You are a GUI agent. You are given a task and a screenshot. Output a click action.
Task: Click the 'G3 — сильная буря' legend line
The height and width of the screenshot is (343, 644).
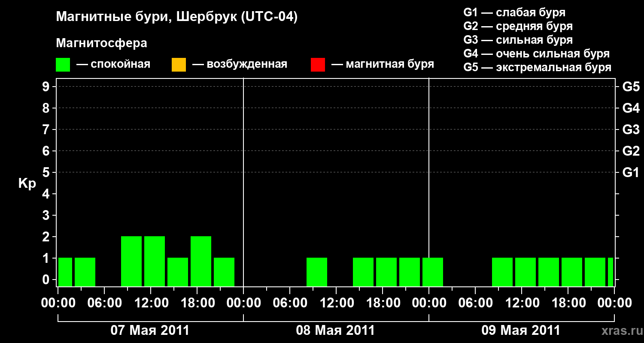tap(518, 40)
